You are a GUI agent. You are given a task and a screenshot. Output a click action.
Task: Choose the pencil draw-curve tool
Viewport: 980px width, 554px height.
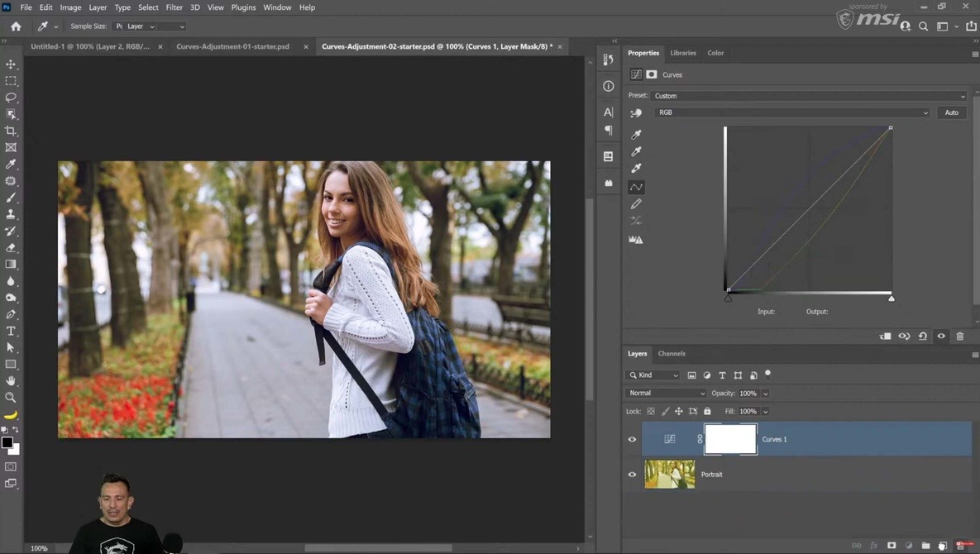pos(636,203)
